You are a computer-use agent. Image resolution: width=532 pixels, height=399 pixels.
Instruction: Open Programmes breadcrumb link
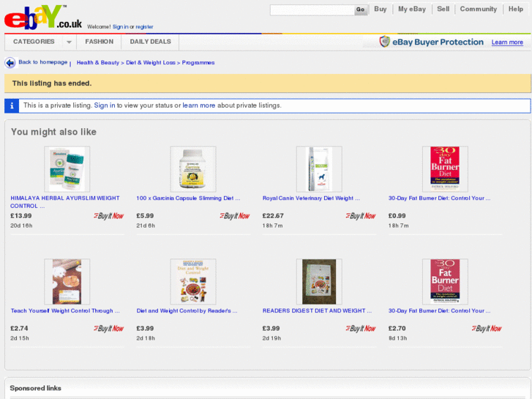coord(198,63)
